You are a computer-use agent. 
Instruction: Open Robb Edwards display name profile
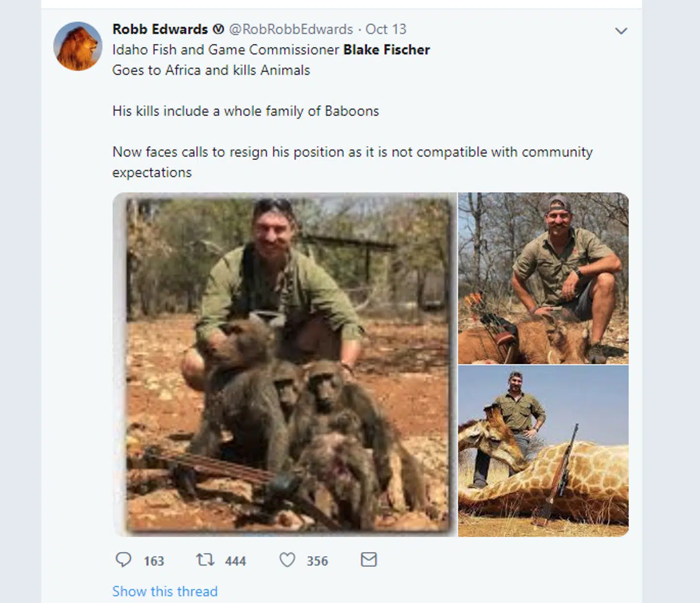160,29
